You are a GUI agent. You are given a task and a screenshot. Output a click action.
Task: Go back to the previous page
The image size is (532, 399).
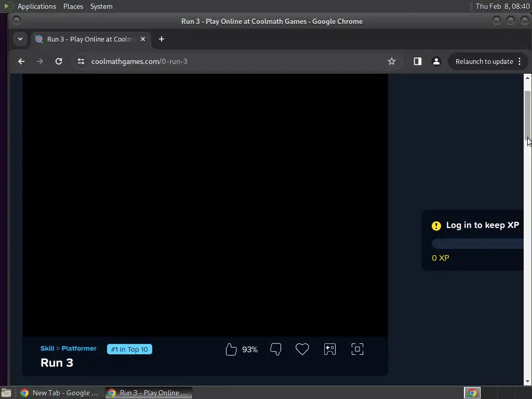(x=21, y=61)
